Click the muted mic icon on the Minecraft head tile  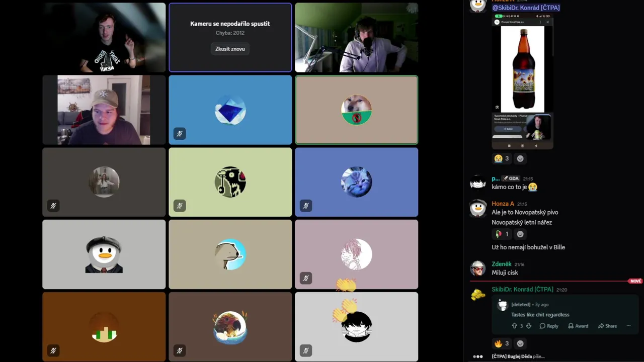pos(53,350)
